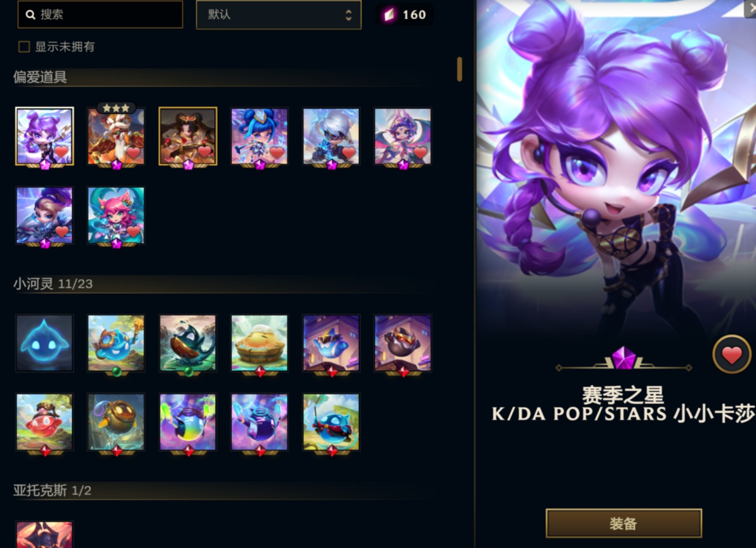The height and width of the screenshot is (548, 756).
Task: Choose the blue-haired chibi favorite icon
Action: (x=259, y=136)
